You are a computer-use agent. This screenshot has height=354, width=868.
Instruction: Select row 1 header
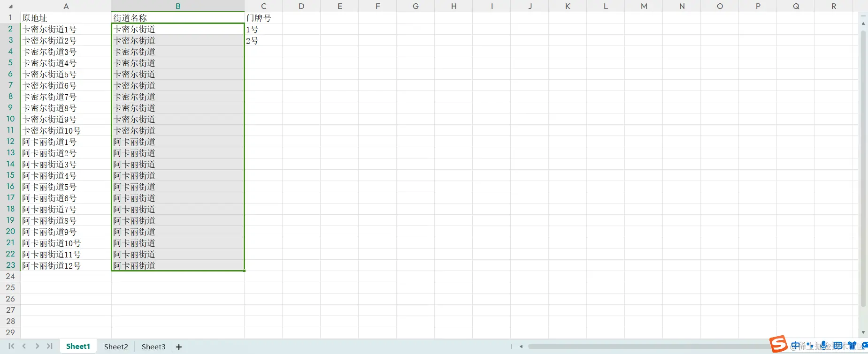(10, 17)
